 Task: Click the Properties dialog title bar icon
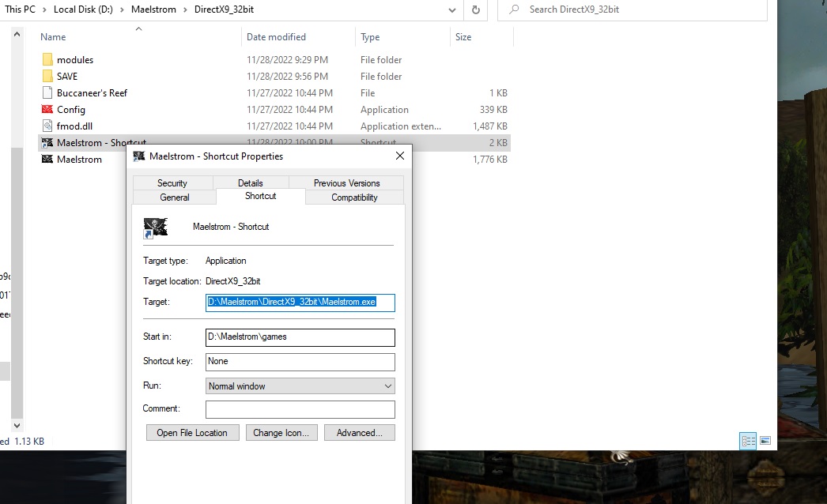[x=138, y=156]
